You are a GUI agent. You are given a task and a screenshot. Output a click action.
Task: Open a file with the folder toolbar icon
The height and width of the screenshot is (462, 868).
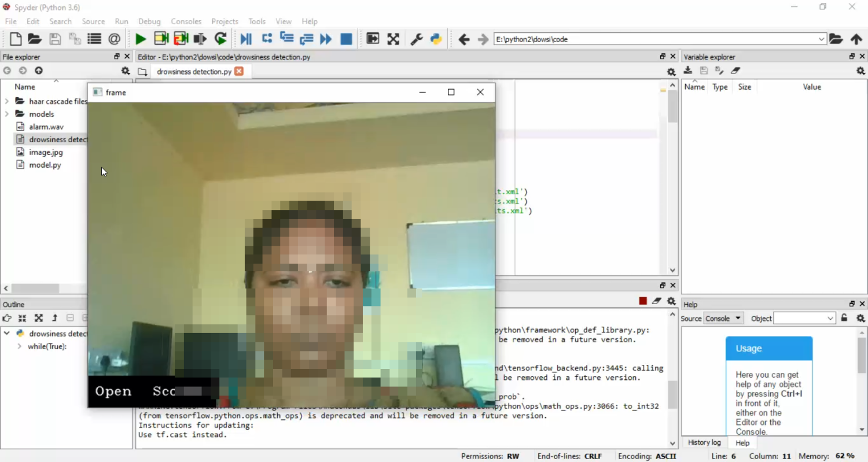coord(35,39)
